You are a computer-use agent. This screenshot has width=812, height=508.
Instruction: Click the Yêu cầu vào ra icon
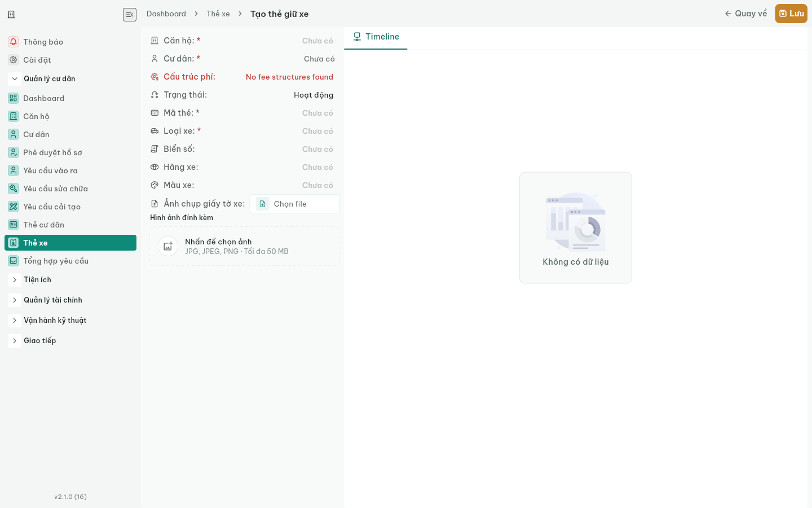point(14,170)
